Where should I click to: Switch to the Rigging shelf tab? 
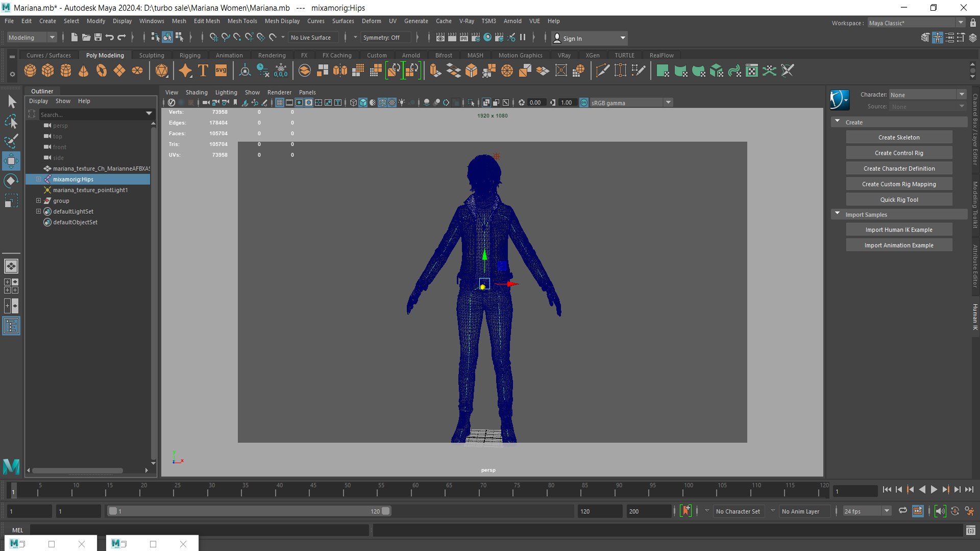[190, 55]
